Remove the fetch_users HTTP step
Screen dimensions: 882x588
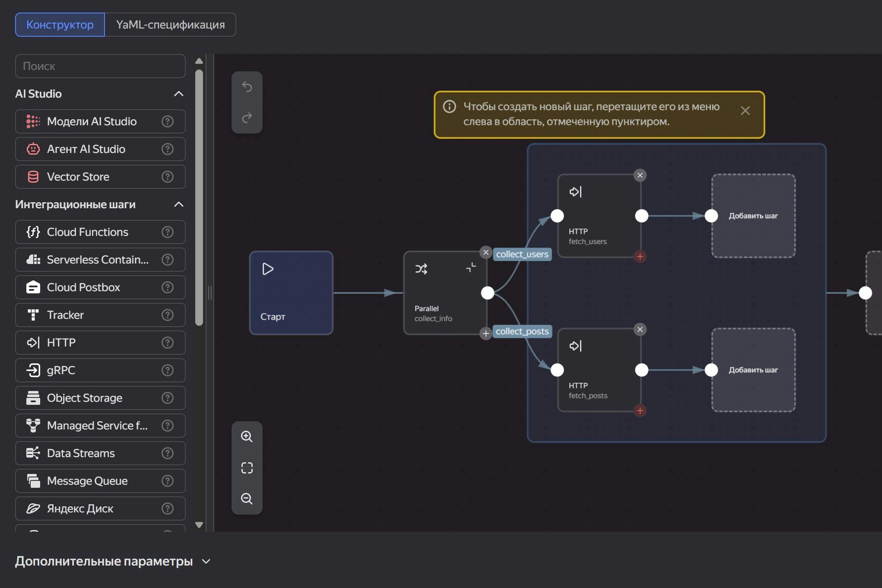(x=640, y=175)
